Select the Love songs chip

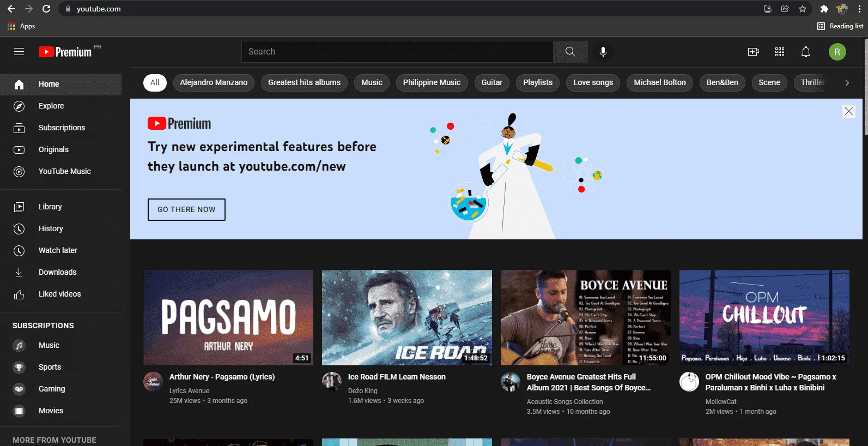click(593, 83)
